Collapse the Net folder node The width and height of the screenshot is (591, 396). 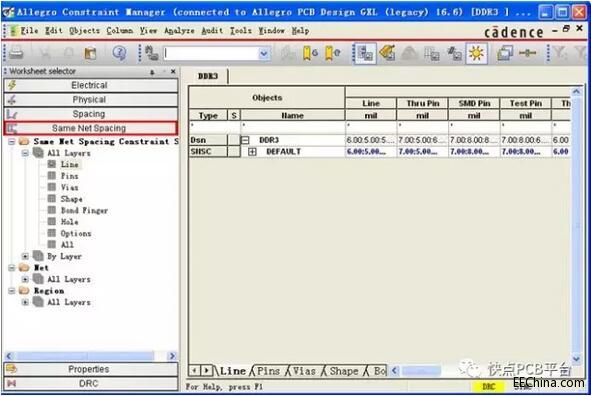12,268
